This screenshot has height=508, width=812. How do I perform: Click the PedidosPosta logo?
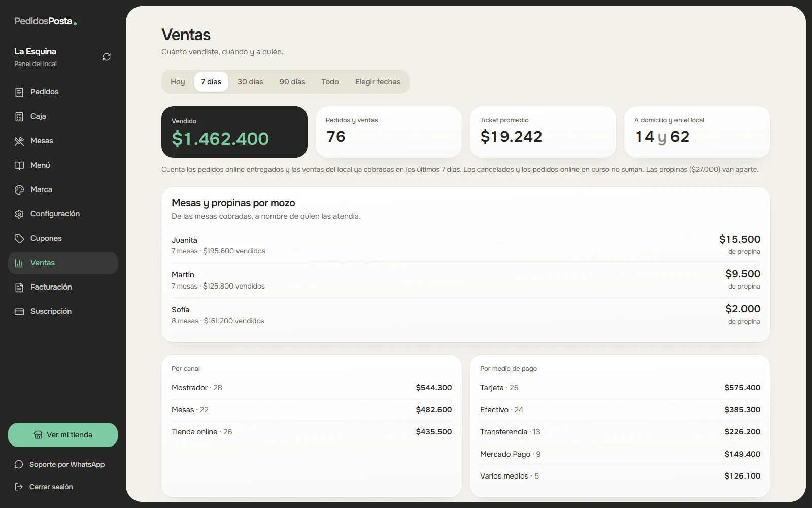(x=45, y=21)
